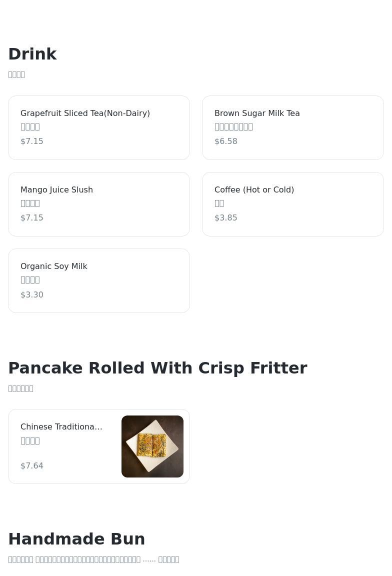The height and width of the screenshot is (576, 392).
Task: Click the subtitle below the Pancake Rolled heading
Action: coord(21,388)
